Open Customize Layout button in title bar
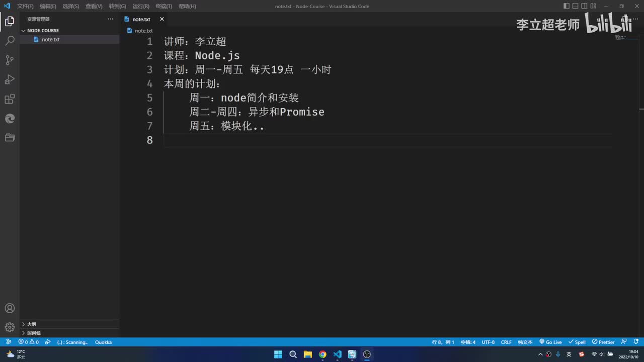This screenshot has height=362, width=644. tap(593, 6)
